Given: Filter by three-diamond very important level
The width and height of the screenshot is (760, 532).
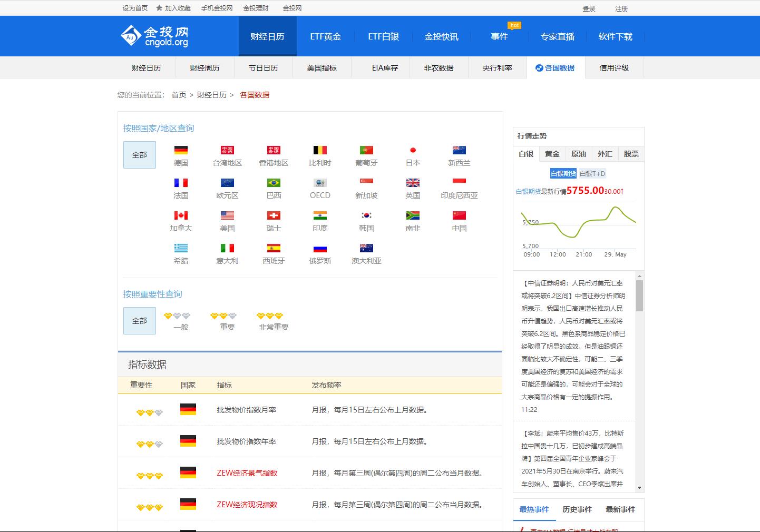Looking at the screenshot, I should [x=270, y=316].
